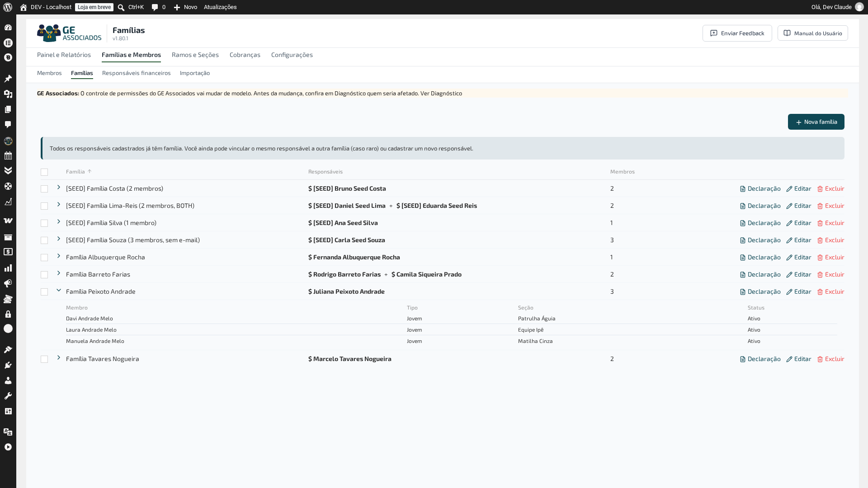Viewport: 868px width, 488px height.
Task: Check the Família Albuquerque Rocha checkbox
Action: pos(44,258)
